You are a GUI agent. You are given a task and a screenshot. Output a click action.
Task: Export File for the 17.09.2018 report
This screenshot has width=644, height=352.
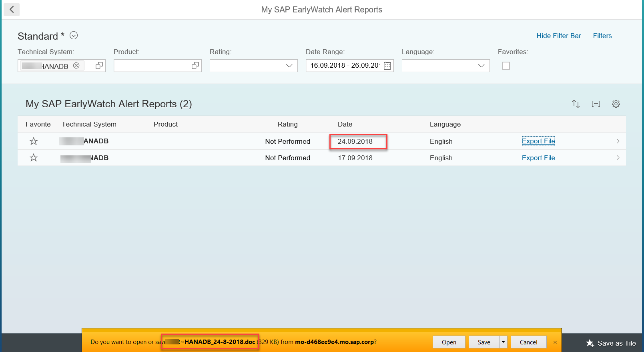(538, 158)
